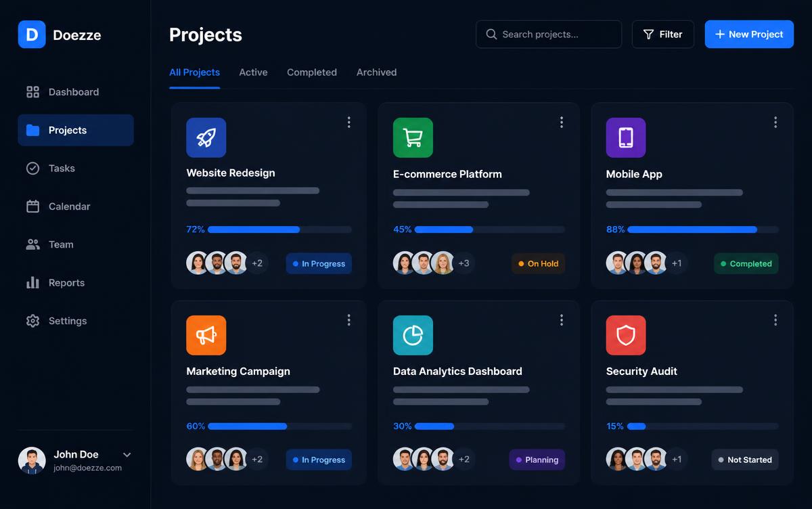Select Projects in the sidebar
This screenshot has width=812, height=509.
click(x=76, y=130)
